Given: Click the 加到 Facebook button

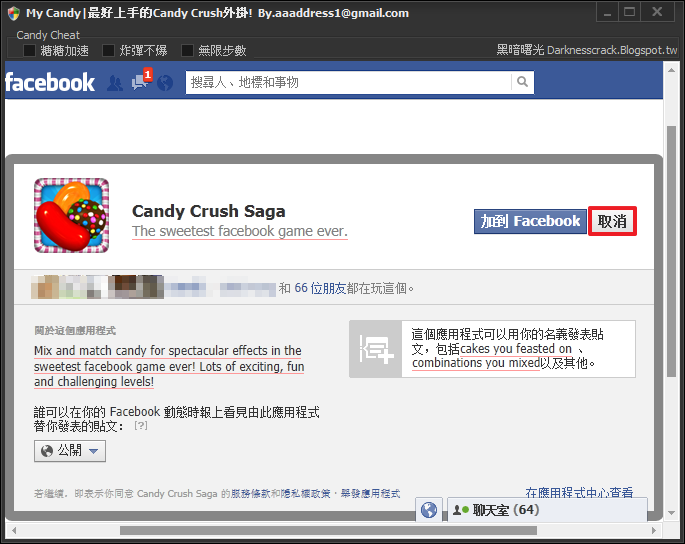Looking at the screenshot, I should [530, 221].
